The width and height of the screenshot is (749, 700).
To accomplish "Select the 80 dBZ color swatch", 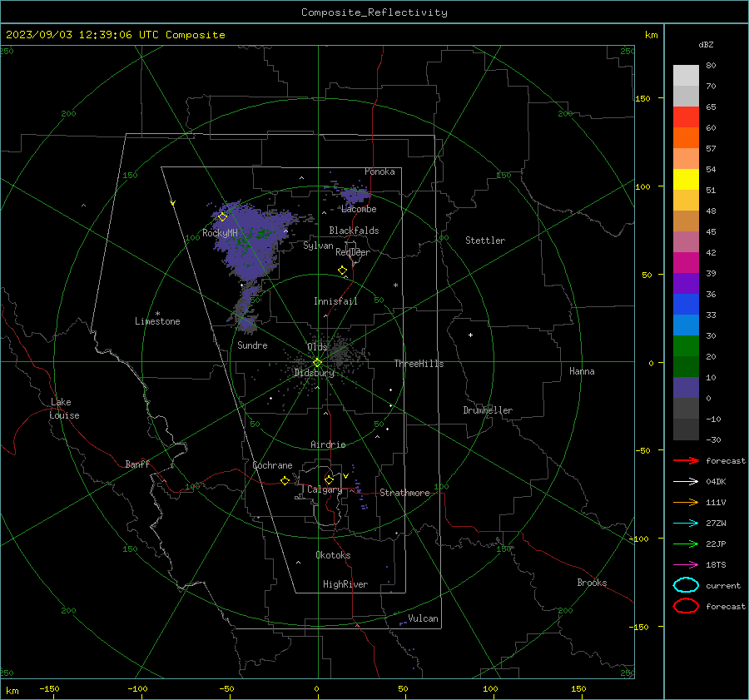I will click(x=686, y=75).
